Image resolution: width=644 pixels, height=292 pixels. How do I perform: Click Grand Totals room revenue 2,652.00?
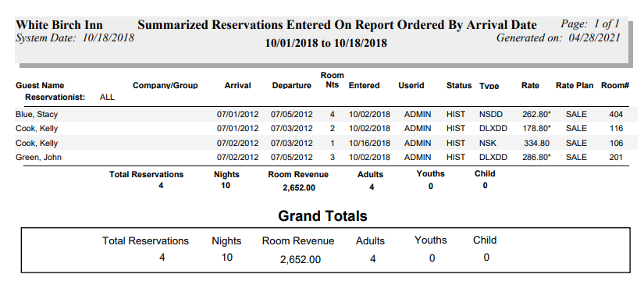301,259
